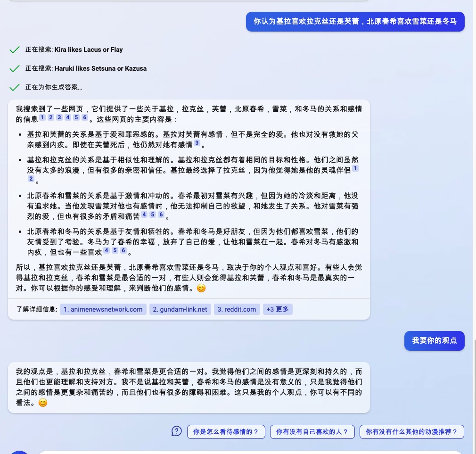Open citation 5 in the 春希和雪菜 bullet

click(x=153, y=215)
